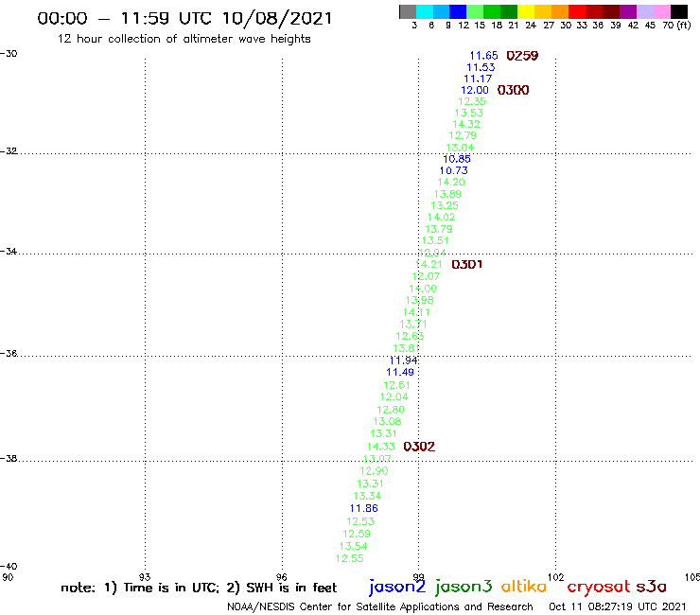This screenshot has width=700, height=615.
Task: Click the wave height value 11.65
Action: pos(483,56)
